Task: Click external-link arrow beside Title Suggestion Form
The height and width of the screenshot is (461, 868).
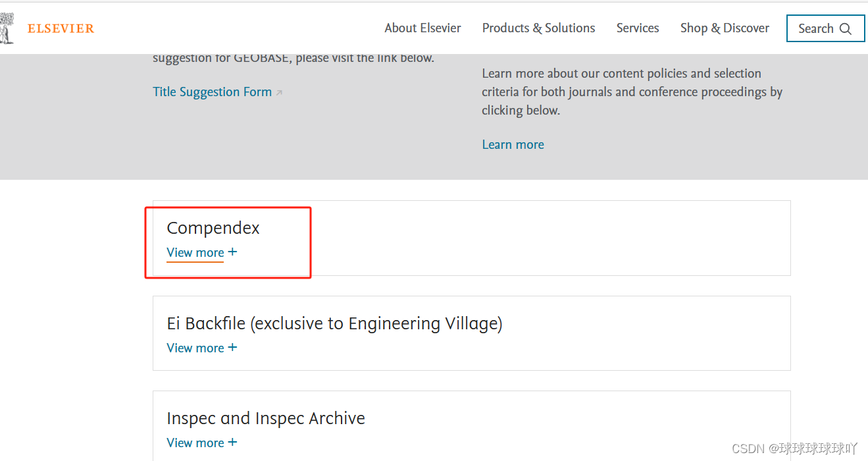Action: pyautogui.click(x=279, y=93)
